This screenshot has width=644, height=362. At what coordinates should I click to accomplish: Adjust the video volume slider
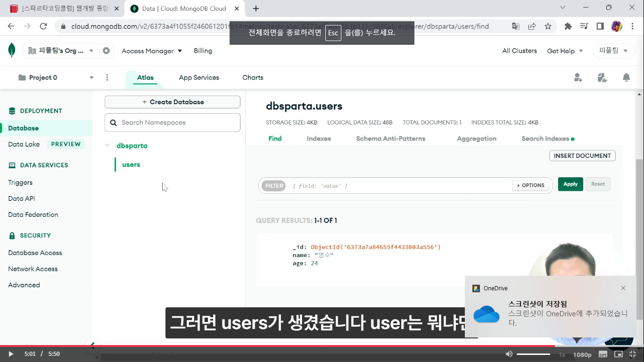[533, 354]
